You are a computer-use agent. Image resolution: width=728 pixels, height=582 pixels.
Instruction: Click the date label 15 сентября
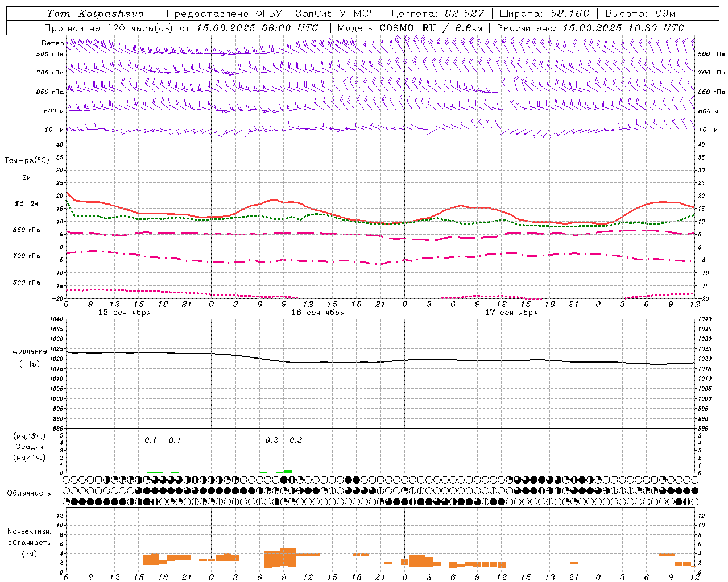click(x=125, y=313)
